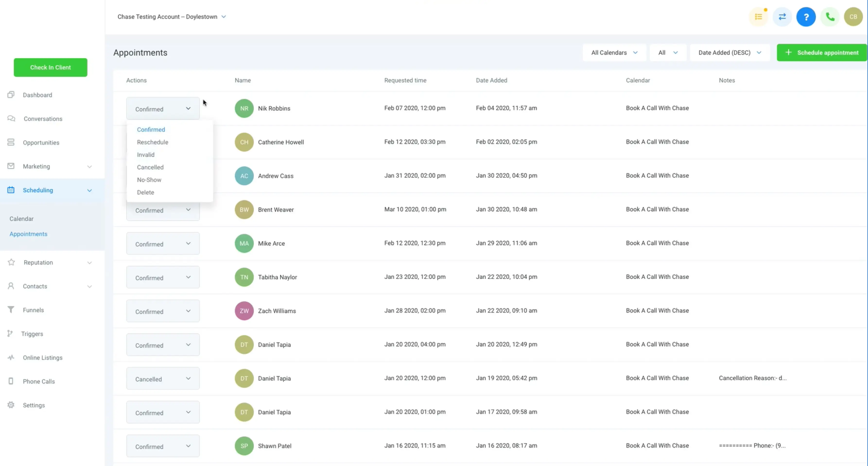Open the Date Added (DESC) sort dropdown
Viewport: 868px width, 466px height.
click(x=729, y=53)
